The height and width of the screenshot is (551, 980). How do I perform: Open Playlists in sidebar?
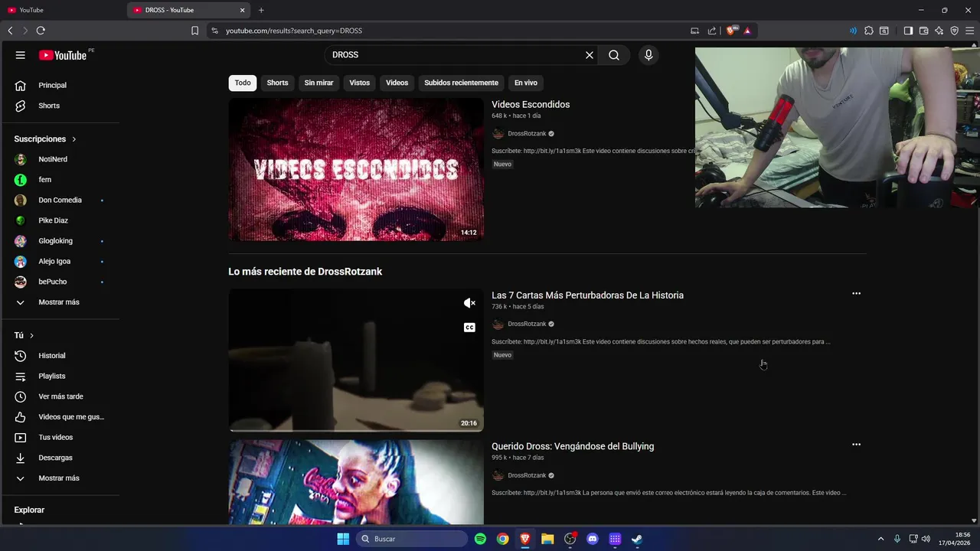point(60,377)
